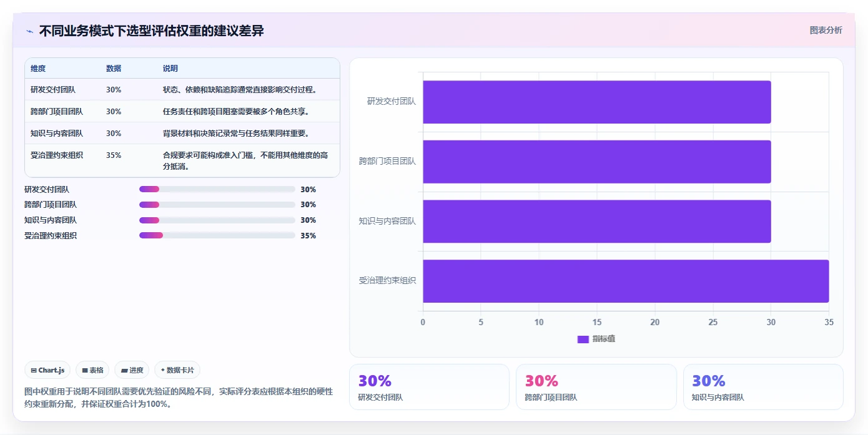This screenshot has width=868, height=435.
Task: Click the 研发交付团队 table cell
Action: pyautogui.click(x=53, y=90)
